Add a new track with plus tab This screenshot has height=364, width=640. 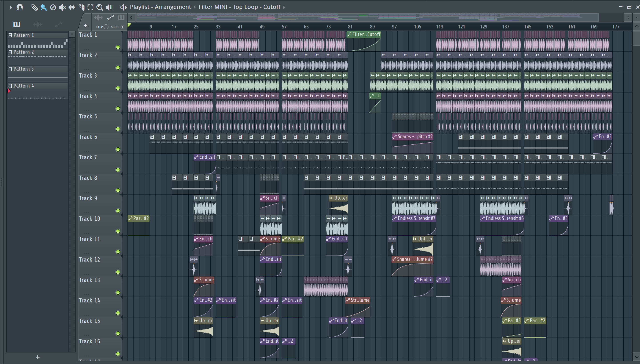coord(86,26)
